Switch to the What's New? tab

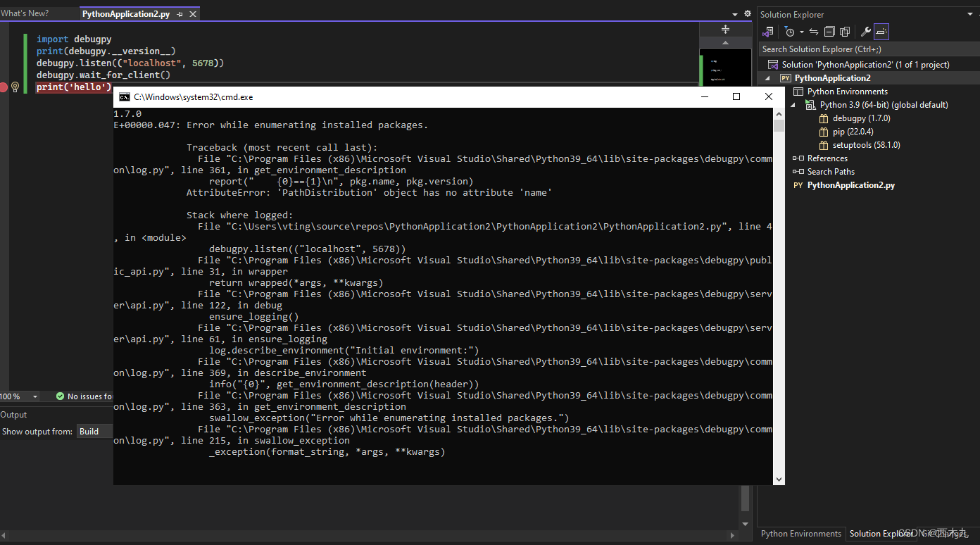coord(25,13)
